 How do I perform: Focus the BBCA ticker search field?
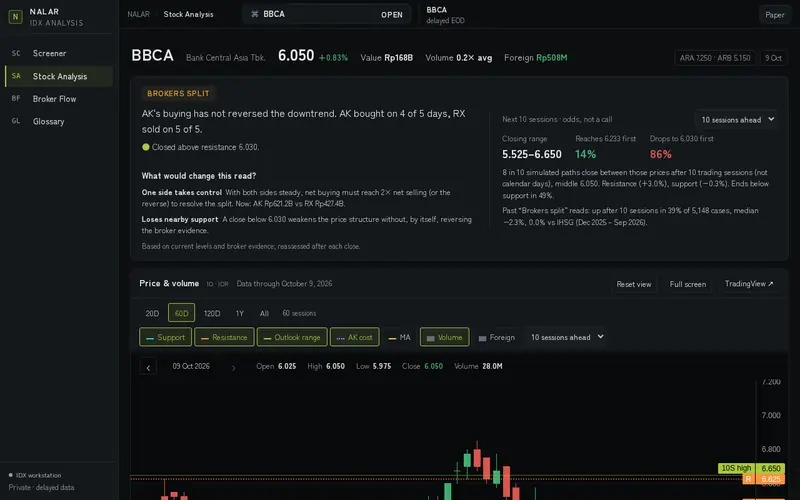[327, 14]
